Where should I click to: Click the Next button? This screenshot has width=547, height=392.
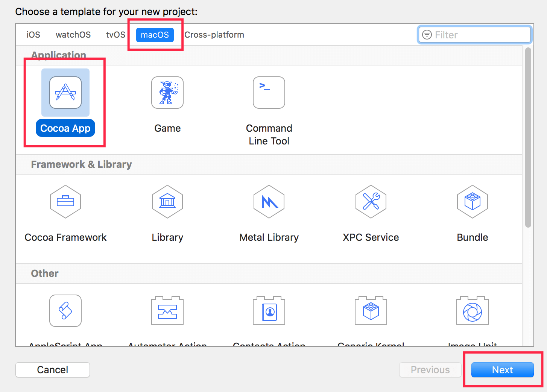tap(502, 370)
